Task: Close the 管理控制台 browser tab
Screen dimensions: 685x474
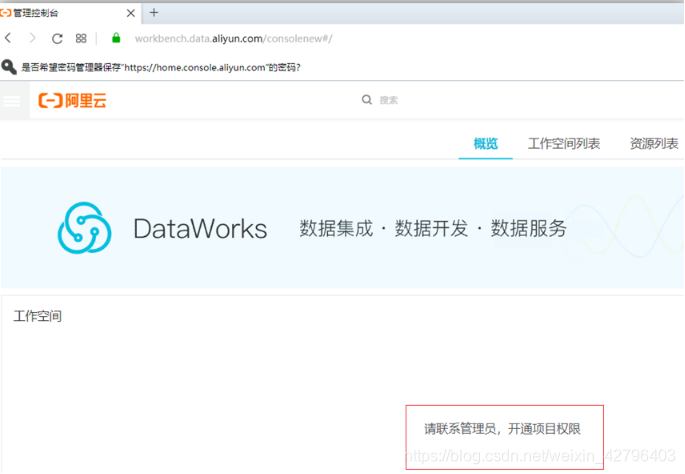Action: click(x=130, y=13)
